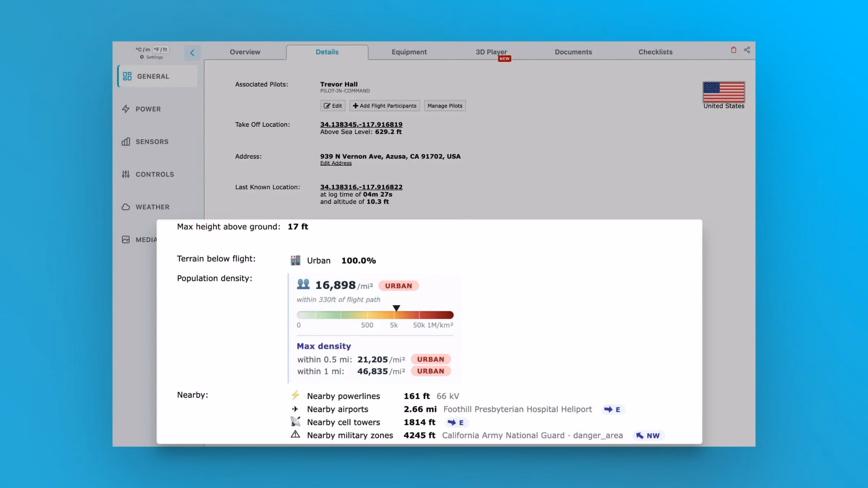
Task: Click the Manage Pilots button
Action: pos(445,106)
